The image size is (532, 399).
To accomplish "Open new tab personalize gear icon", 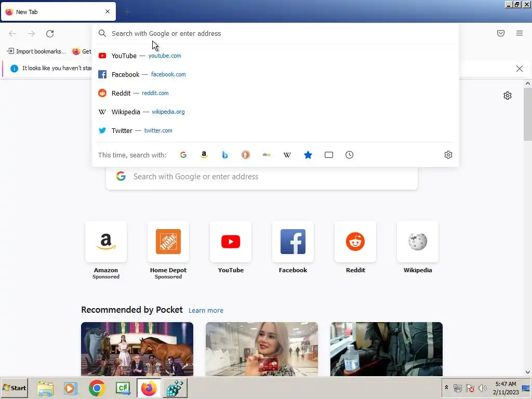I will (x=508, y=96).
